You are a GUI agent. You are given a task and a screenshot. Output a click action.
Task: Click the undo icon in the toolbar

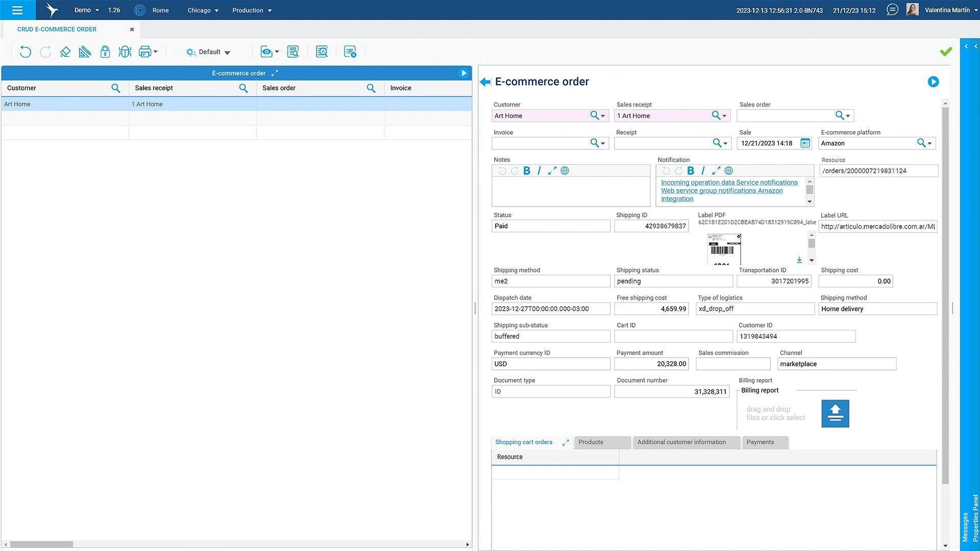pyautogui.click(x=25, y=52)
